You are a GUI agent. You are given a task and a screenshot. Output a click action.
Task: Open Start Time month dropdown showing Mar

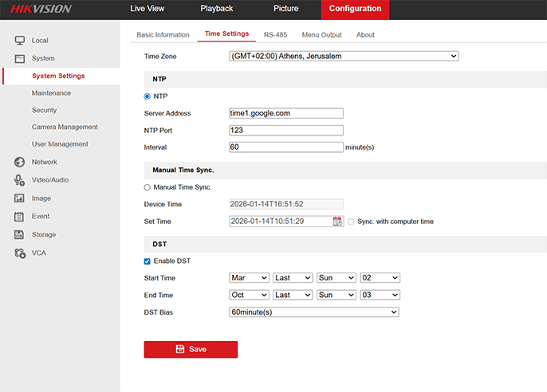249,278
